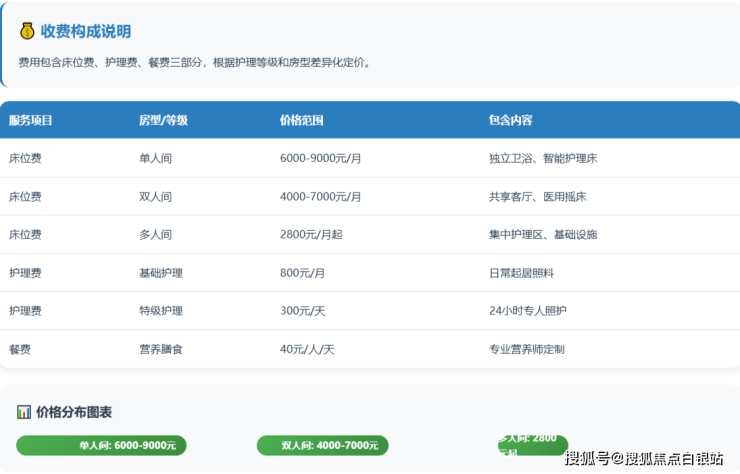The width and height of the screenshot is (740, 474).
Task: Select the 基础护理 care level cell
Action: (x=161, y=273)
